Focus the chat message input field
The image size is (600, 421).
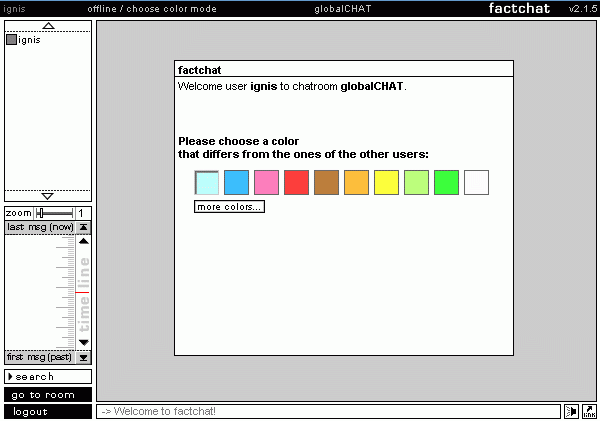[328, 411]
